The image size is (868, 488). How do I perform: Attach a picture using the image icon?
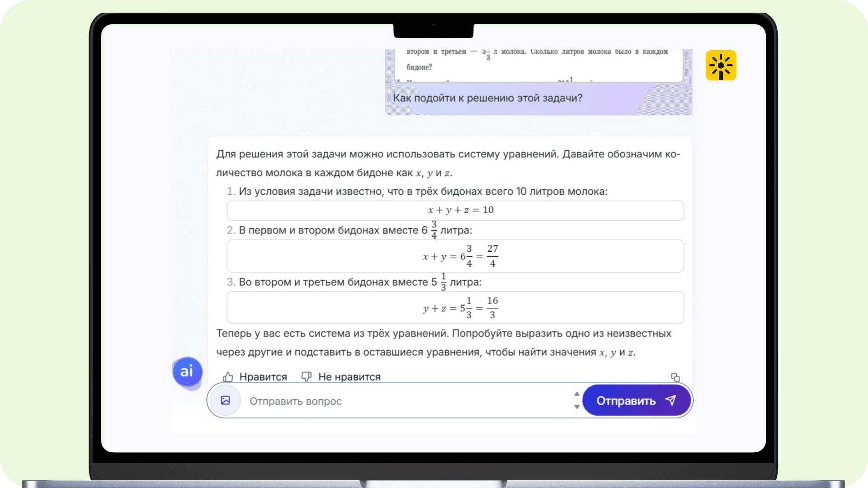tap(226, 400)
